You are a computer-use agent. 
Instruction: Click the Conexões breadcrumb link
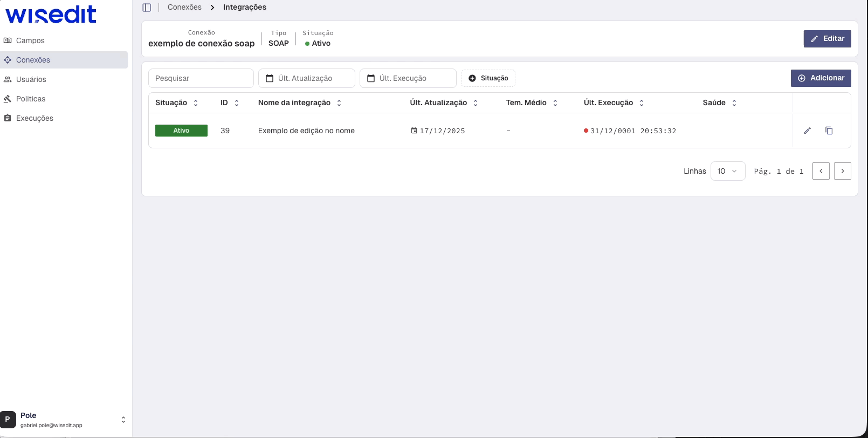[x=184, y=8]
